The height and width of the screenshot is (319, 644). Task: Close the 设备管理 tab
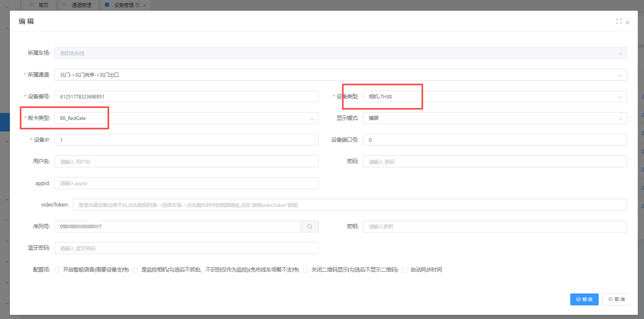[x=145, y=5]
